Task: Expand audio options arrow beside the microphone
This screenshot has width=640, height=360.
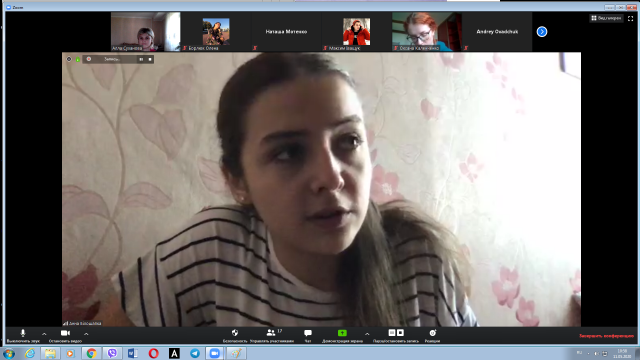Action: click(44, 334)
